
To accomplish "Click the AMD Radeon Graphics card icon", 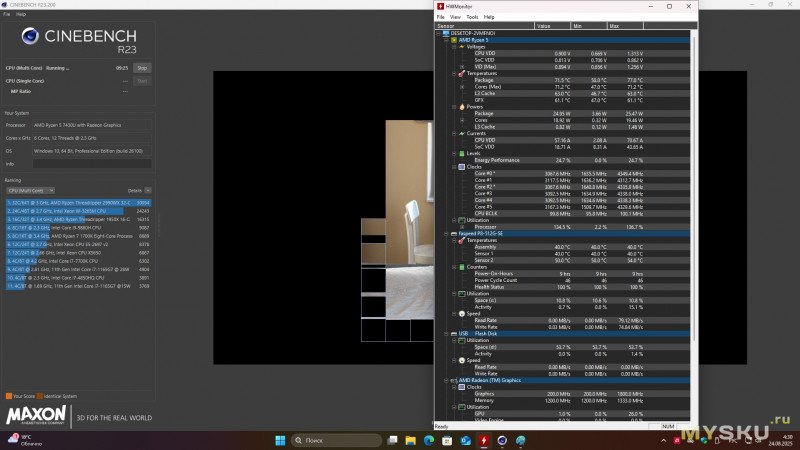I will 454,380.
